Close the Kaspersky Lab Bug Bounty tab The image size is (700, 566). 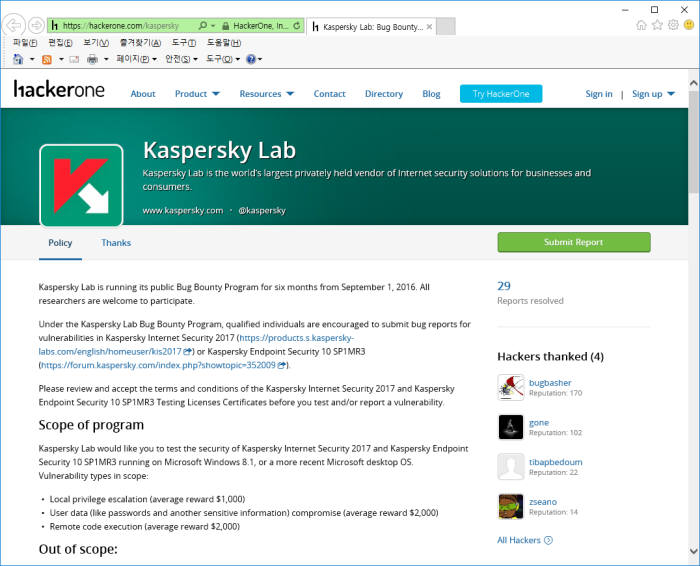pos(429,27)
